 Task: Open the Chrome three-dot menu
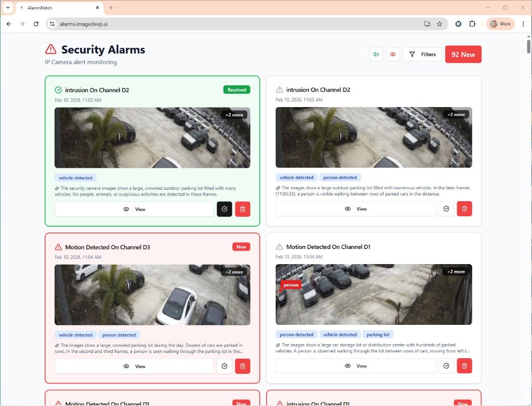tap(523, 24)
